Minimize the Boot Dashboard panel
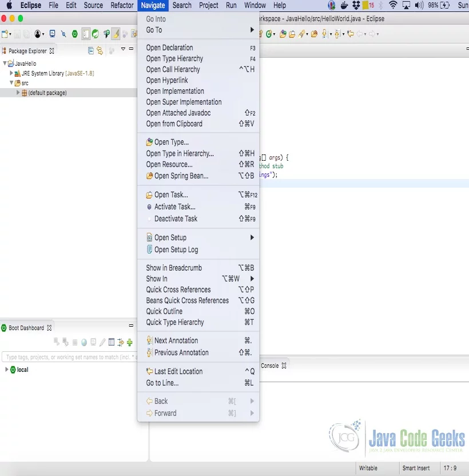The height and width of the screenshot is (476, 469). click(131, 326)
